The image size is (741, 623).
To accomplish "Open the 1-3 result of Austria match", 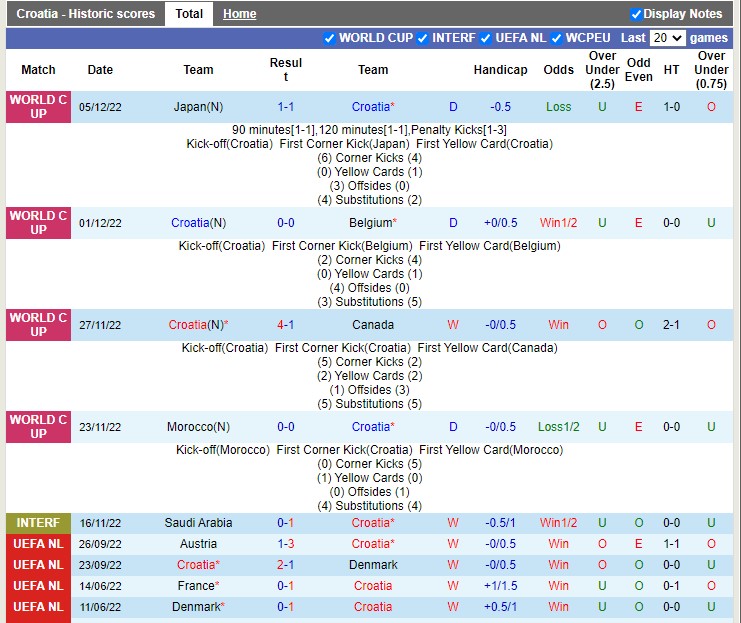I will 285,544.
